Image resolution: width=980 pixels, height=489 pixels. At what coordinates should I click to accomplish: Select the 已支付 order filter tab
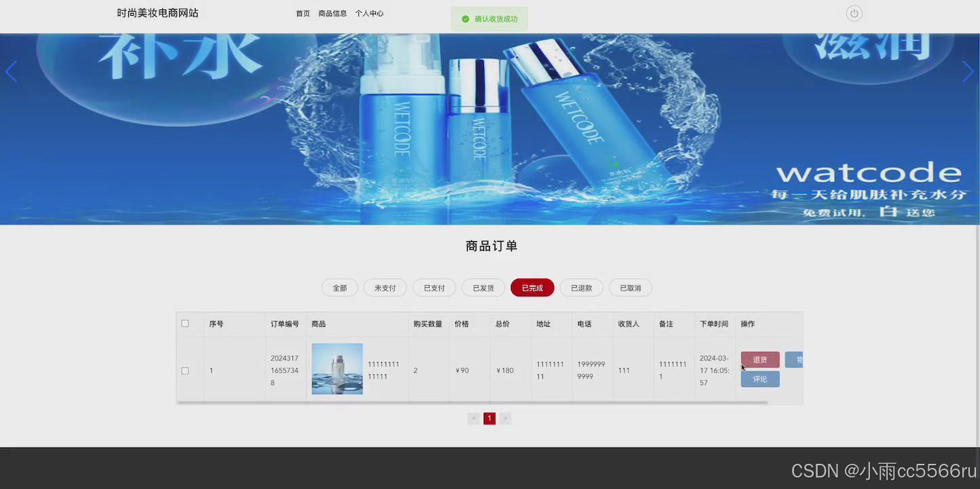[x=434, y=288]
